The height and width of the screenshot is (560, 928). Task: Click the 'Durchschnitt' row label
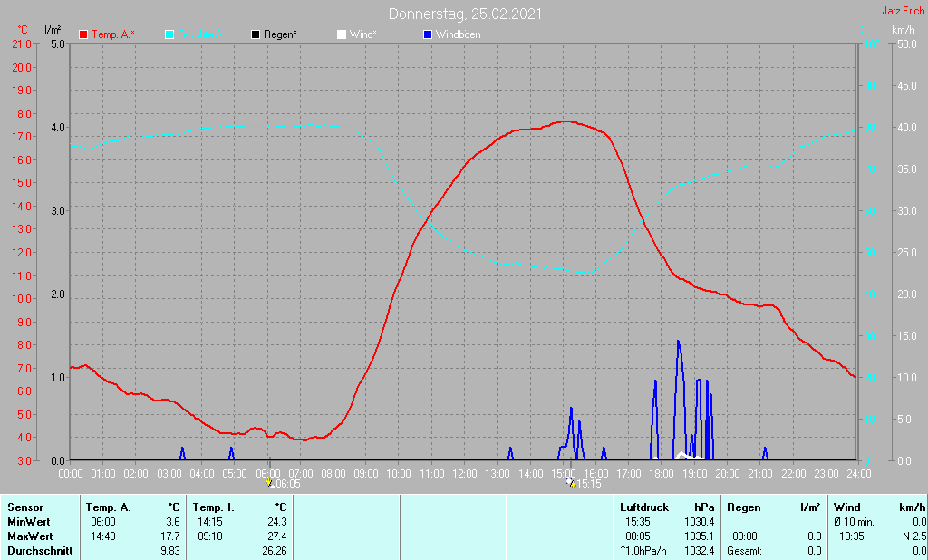(x=40, y=551)
